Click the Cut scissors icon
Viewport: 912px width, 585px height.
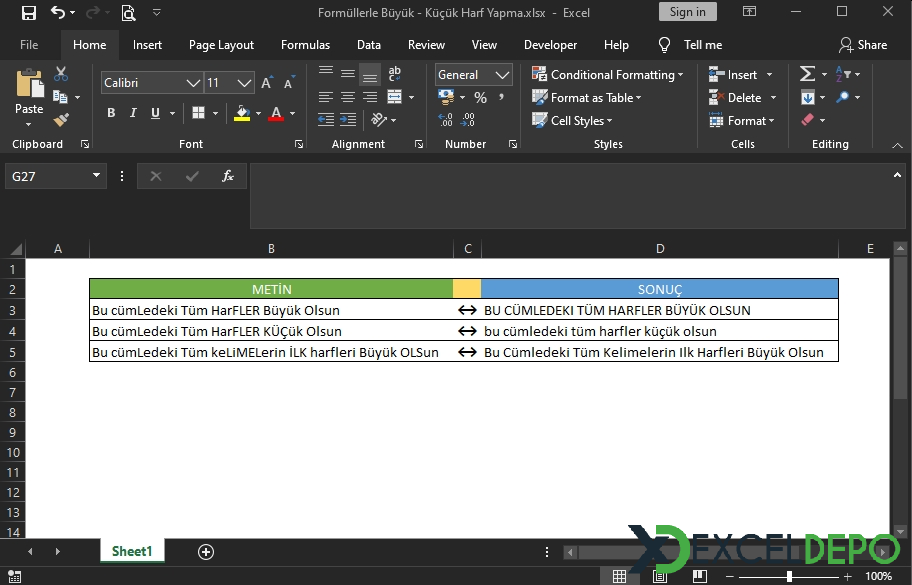pos(61,75)
